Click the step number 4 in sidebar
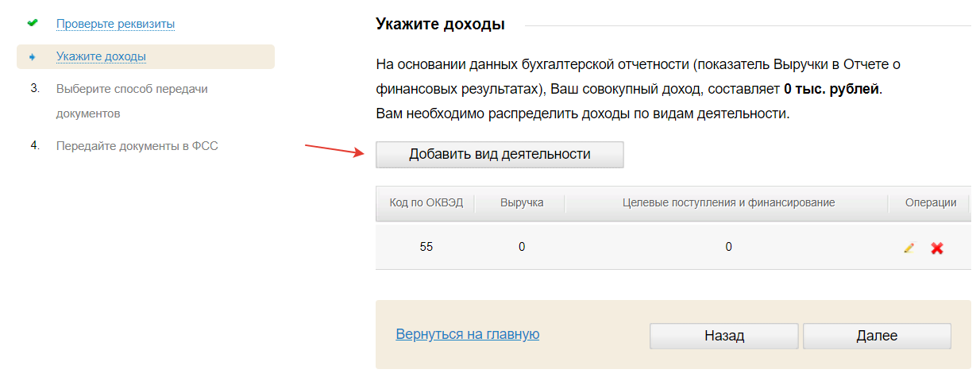This screenshot has width=980, height=377. coord(35,146)
